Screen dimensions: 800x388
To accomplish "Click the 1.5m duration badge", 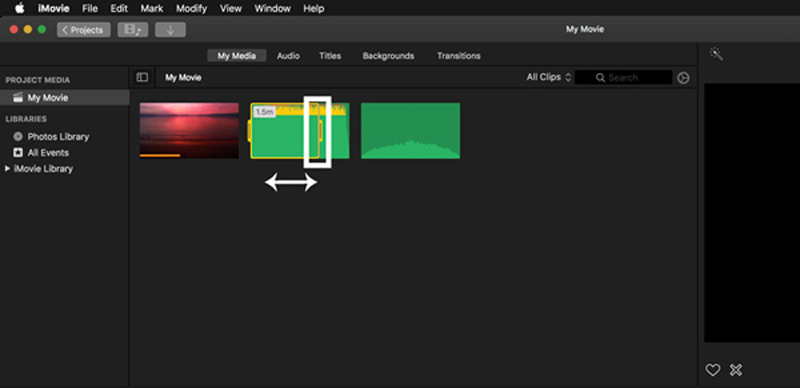I will coord(264,112).
